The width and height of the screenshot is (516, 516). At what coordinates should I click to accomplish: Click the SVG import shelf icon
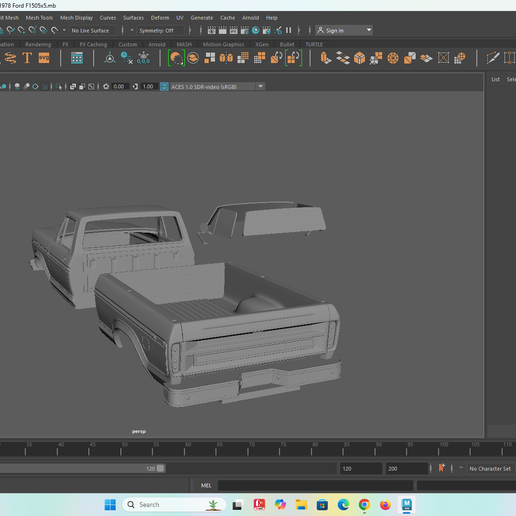[44, 58]
